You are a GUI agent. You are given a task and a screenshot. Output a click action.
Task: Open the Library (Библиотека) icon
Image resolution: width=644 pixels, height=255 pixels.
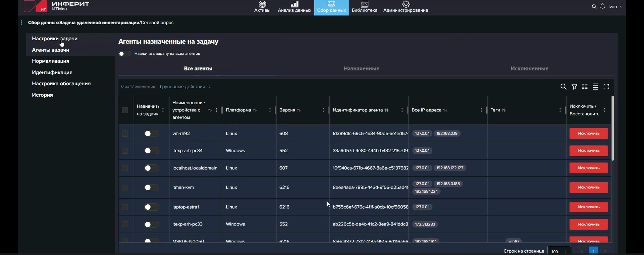365,5
